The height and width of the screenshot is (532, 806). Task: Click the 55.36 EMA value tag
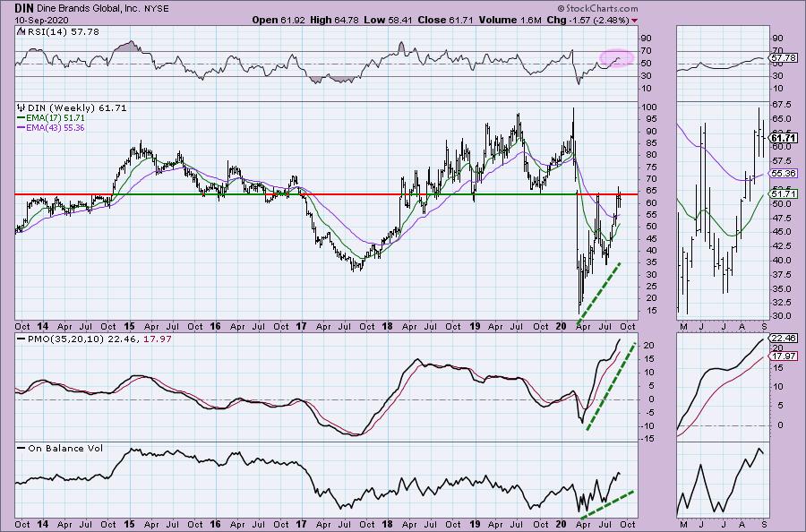coord(784,174)
